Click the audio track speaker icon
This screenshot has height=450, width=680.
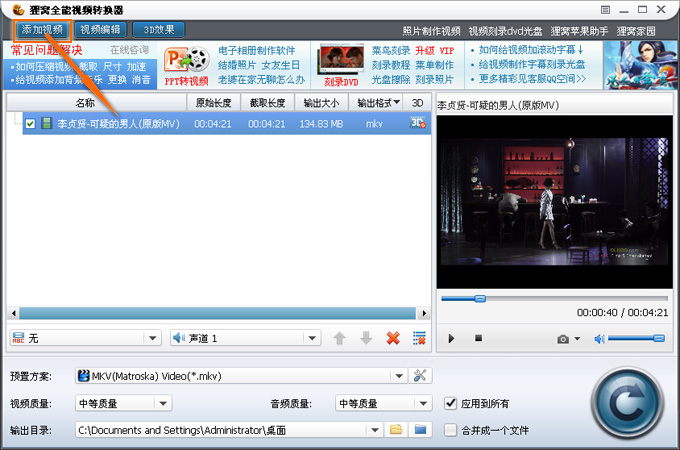[x=179, y=338]
